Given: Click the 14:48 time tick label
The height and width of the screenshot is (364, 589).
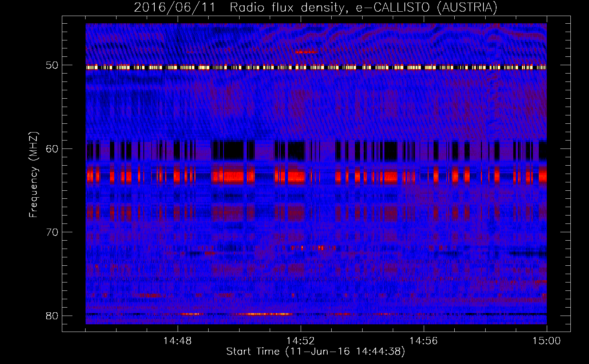Looking at the screenshot, I should (178, 341).
